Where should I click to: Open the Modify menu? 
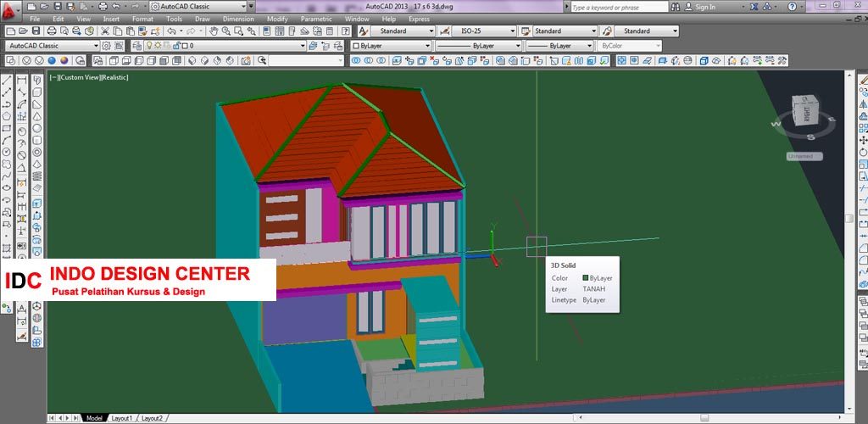click(277, 19)
